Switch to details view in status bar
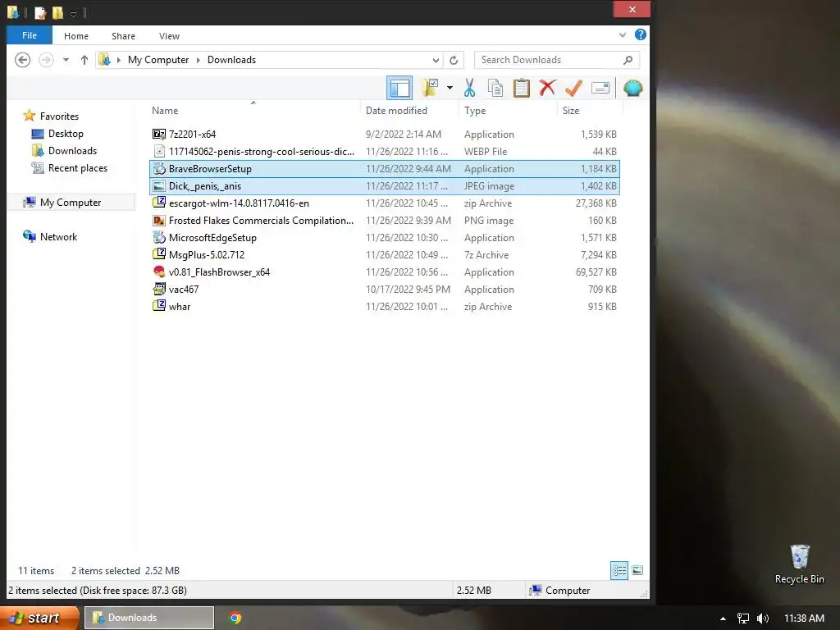This screenshot has width=840, height=630. pos(619,571)
